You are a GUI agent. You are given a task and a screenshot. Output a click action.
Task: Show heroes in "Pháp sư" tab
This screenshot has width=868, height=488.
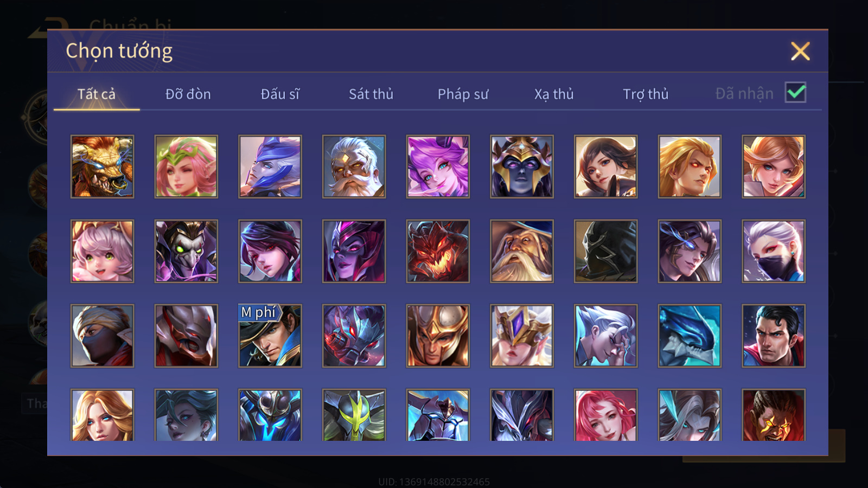coord(463,94)
